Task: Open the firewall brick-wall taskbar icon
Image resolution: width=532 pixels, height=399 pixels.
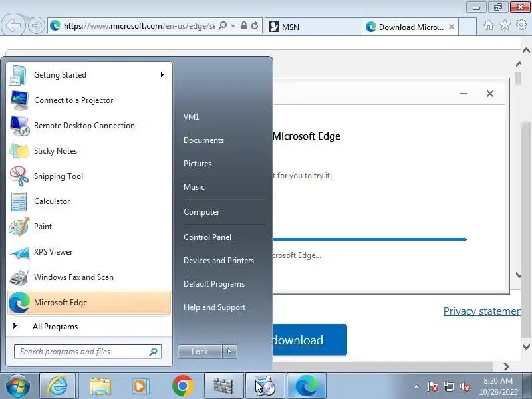Action: pyautogui.click(x=223, y=386)
